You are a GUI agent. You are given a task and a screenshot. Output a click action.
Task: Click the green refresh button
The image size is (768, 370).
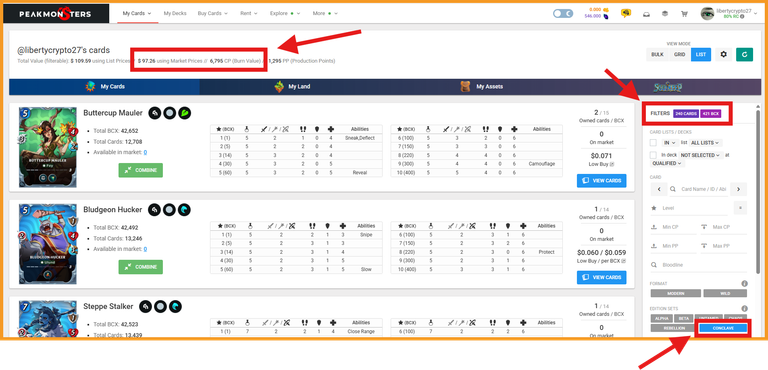point(744,54)
